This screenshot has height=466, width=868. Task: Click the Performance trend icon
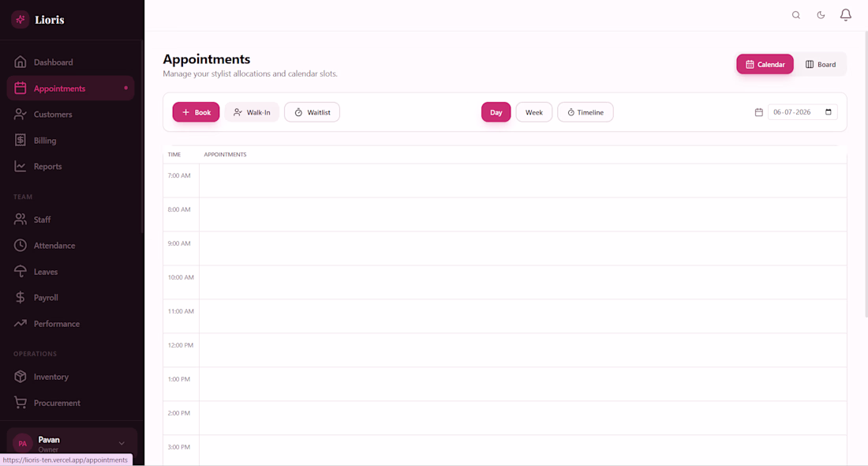(x=21, y=324)
